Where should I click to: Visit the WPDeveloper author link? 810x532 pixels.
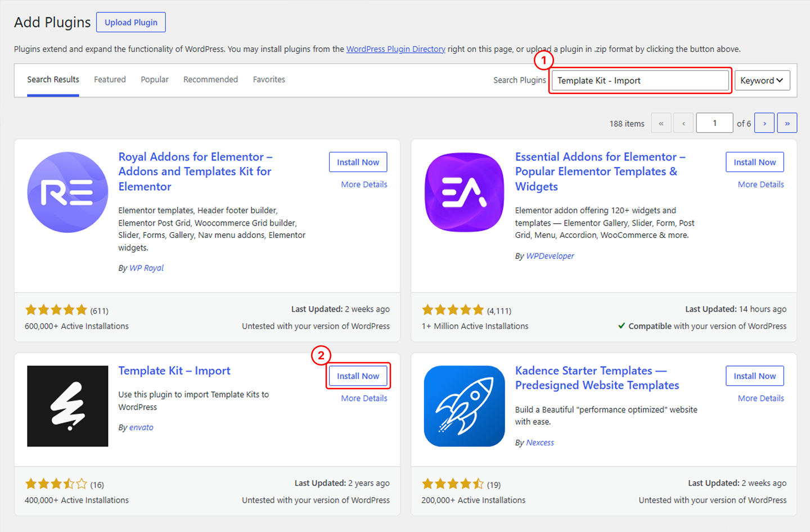click(550, 256)
